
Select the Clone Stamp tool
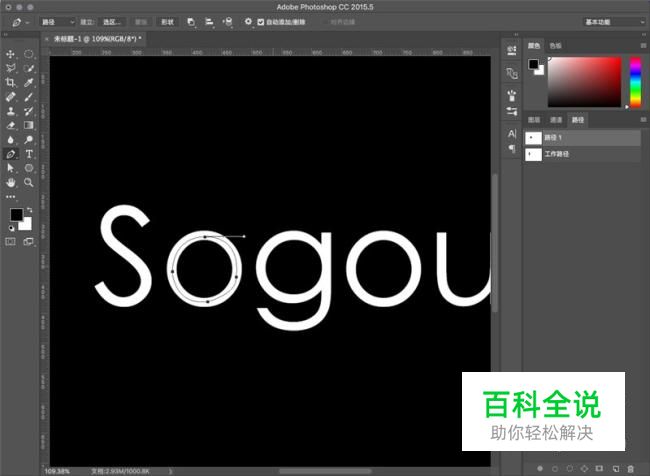tap(10, 111)
